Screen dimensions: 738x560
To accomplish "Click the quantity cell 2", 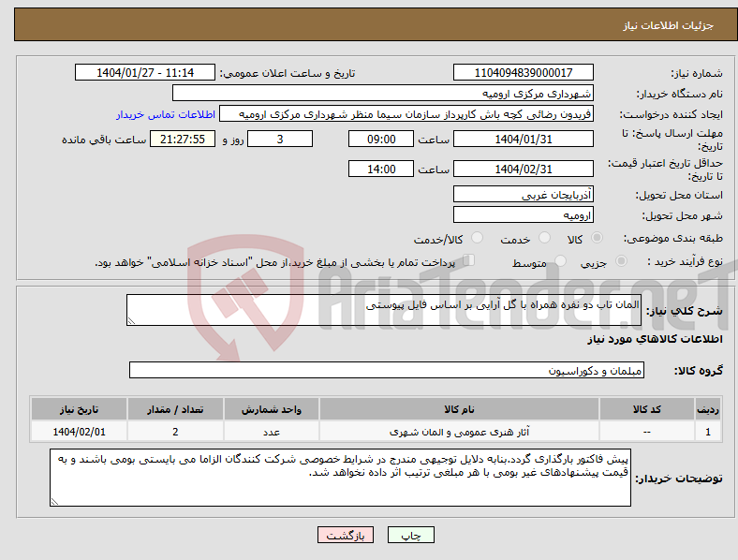I will [175, 432].
